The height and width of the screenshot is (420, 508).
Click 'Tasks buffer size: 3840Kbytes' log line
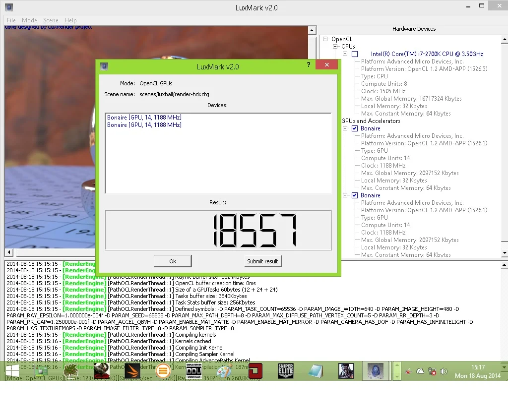click(211, 296)
